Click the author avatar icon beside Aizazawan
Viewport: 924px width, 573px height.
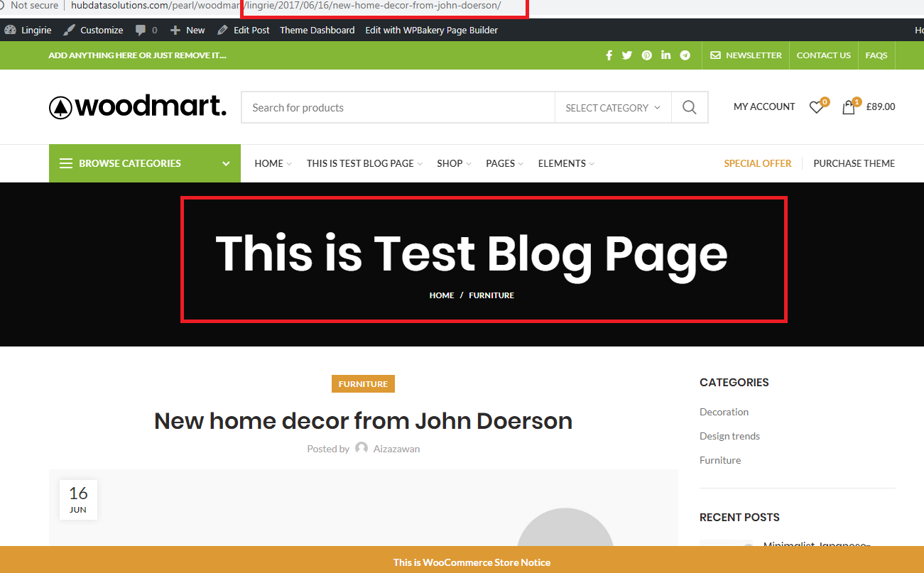click(362, 448)
